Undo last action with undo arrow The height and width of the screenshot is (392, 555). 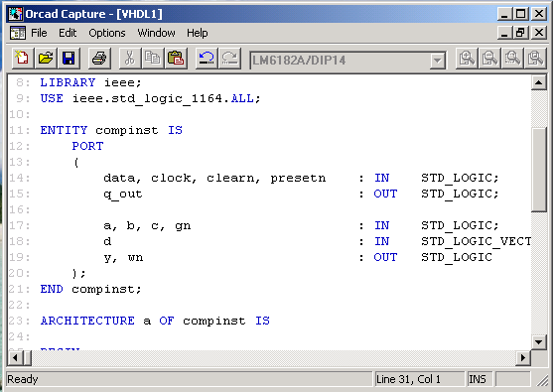coord(207,59)
